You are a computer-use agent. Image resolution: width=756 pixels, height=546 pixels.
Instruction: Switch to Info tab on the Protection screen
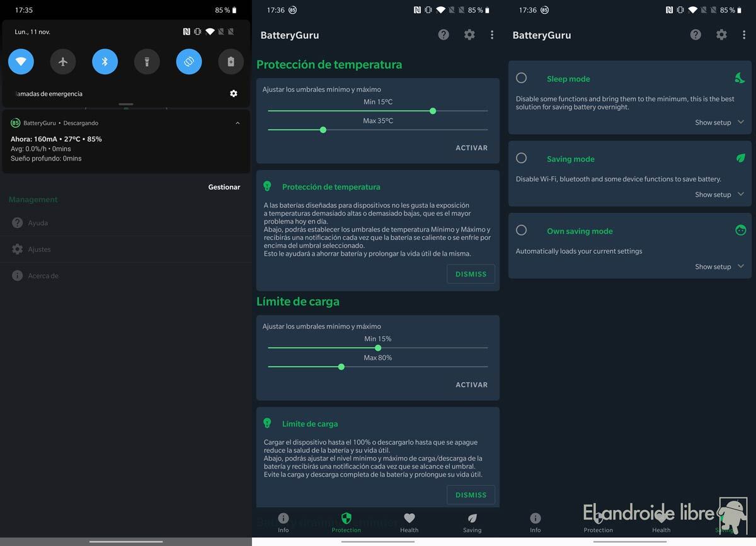point(283,523)
